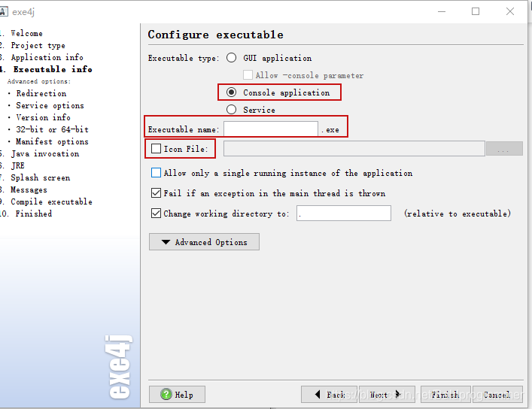532x409 pixels.
Task: Click the Executable name input field
Action: (x=271, y=129)
